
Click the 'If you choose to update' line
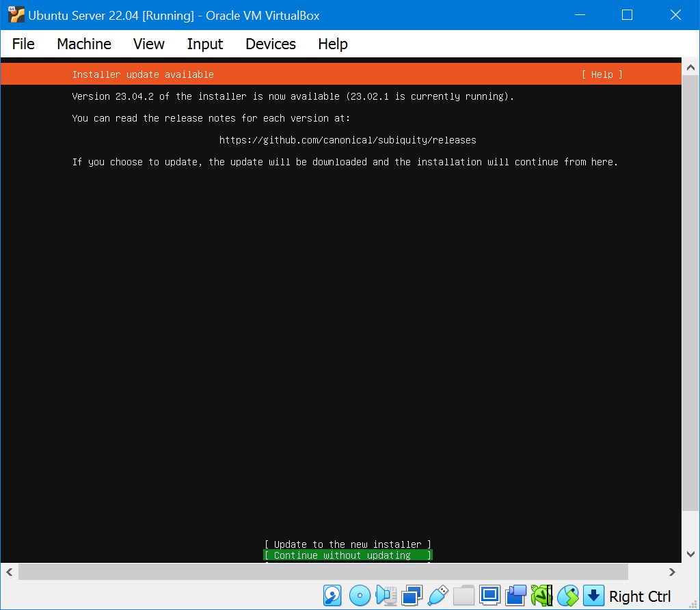[x=345, y=162]
